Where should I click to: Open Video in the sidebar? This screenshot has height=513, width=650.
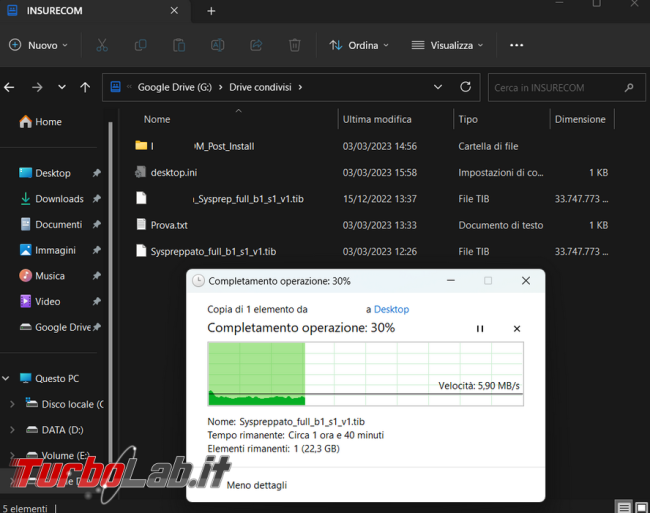pyautogui.click(x=40, y=302)
